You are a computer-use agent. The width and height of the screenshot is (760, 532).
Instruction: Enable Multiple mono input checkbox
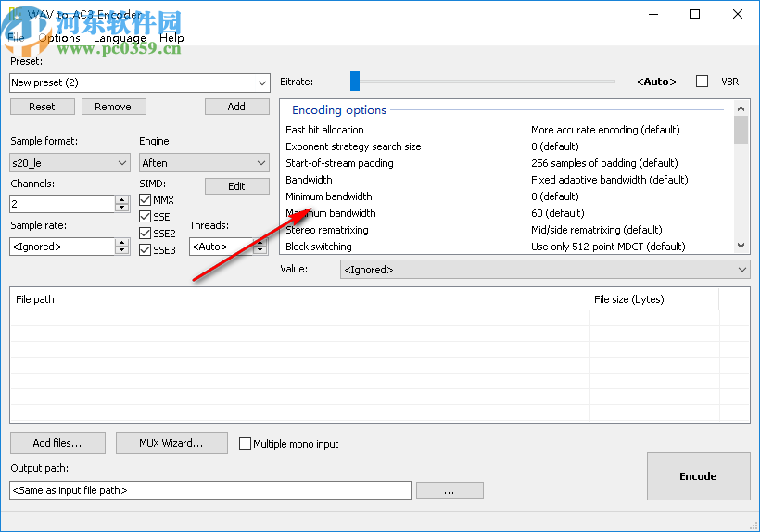coord(246,443)
